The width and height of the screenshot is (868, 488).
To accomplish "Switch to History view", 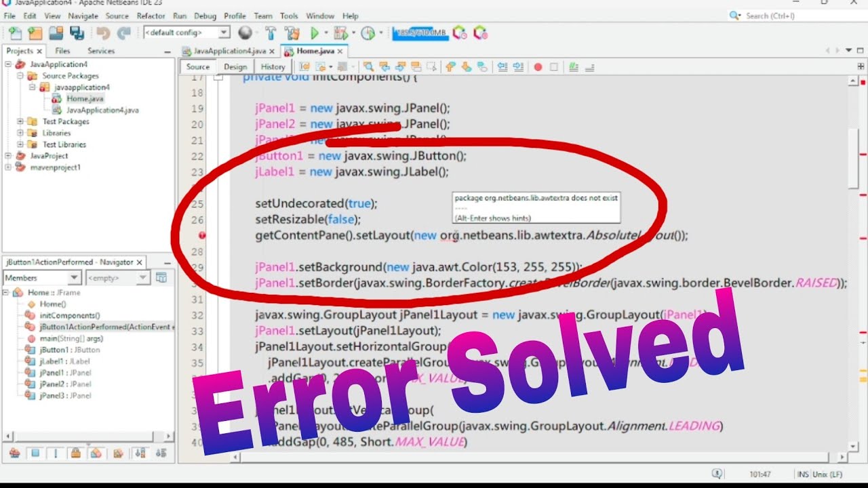I will click(273, 66).
